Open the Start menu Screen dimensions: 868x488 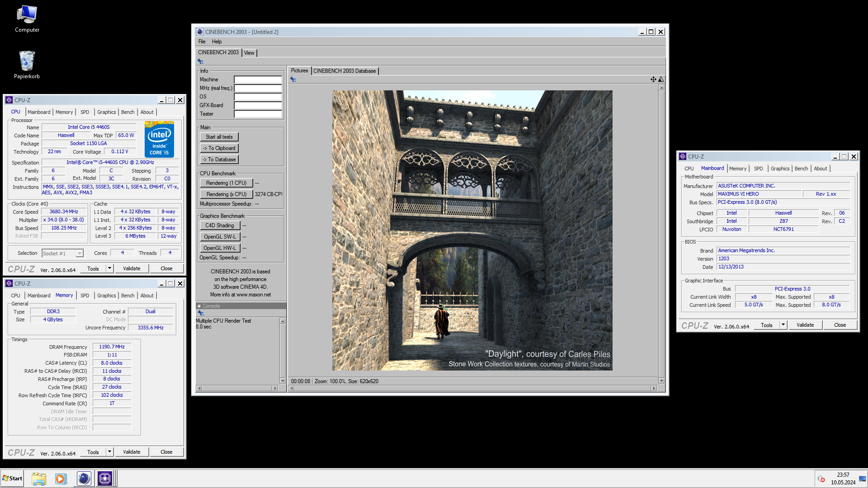(x=12, y=479)
